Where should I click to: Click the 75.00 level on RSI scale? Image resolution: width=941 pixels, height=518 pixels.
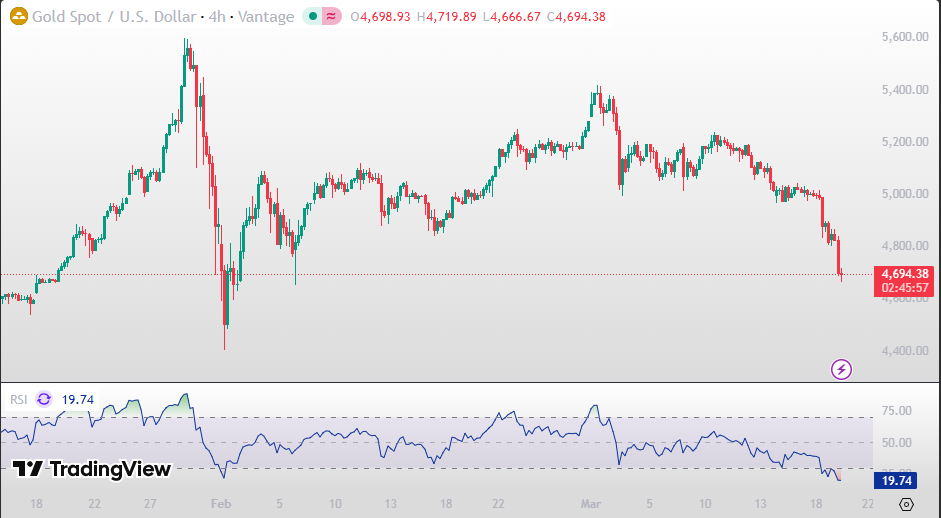[896, 411]
